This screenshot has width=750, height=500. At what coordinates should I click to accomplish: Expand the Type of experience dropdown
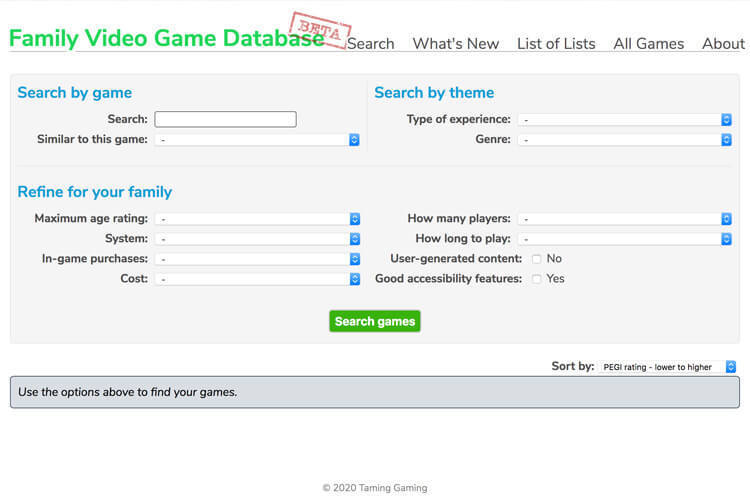(625, 120)
